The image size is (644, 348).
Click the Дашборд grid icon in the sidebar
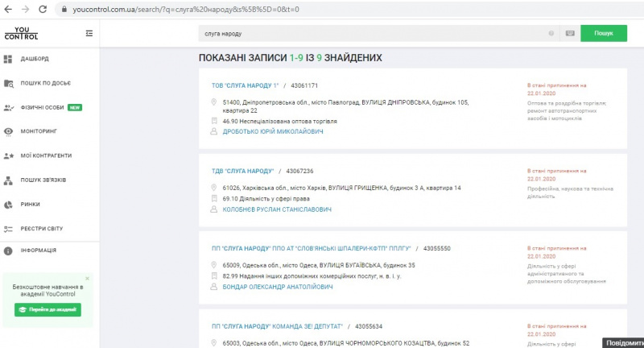[x=8, y=59]
